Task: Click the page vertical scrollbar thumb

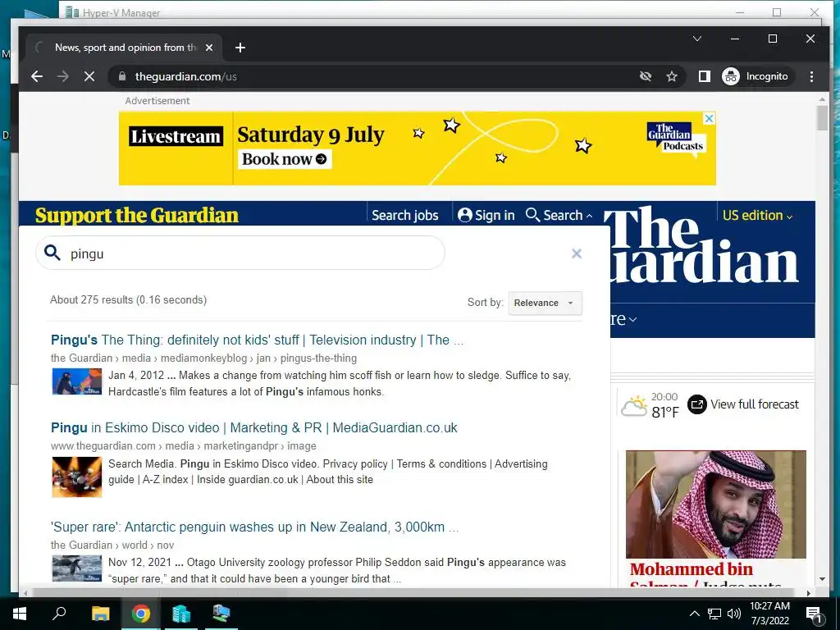Action: 822,118
